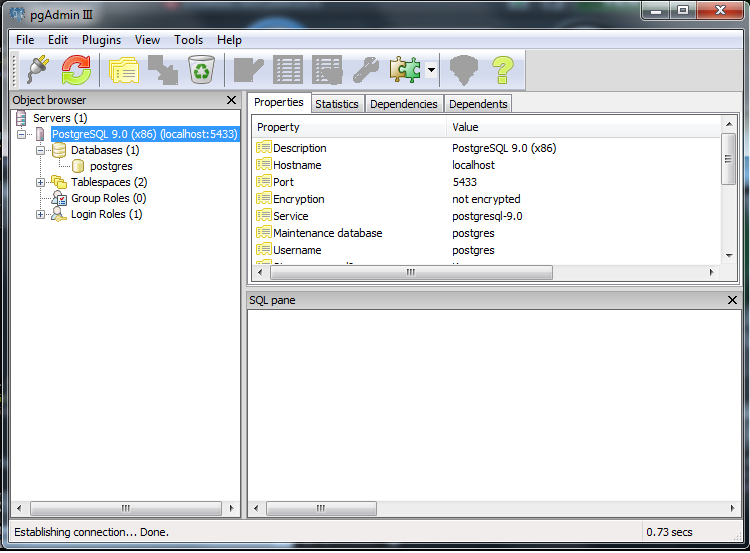
Task: Click the Hostname property row icon
Action: (x=264, y=165)
